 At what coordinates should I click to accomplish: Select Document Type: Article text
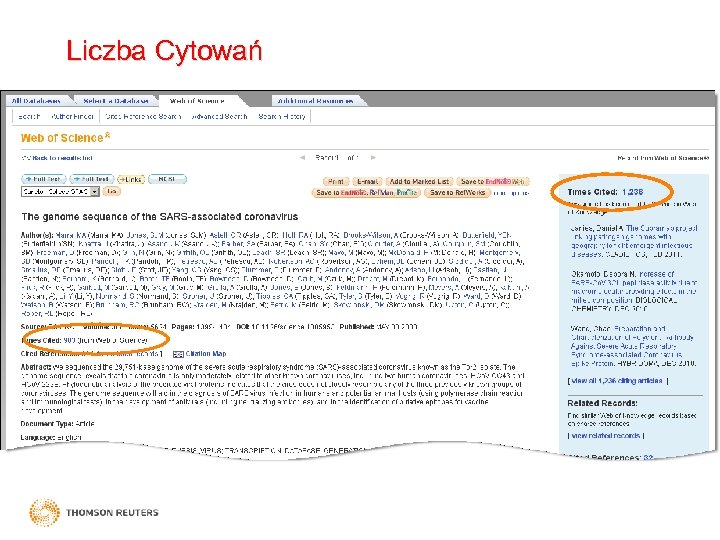57,423
